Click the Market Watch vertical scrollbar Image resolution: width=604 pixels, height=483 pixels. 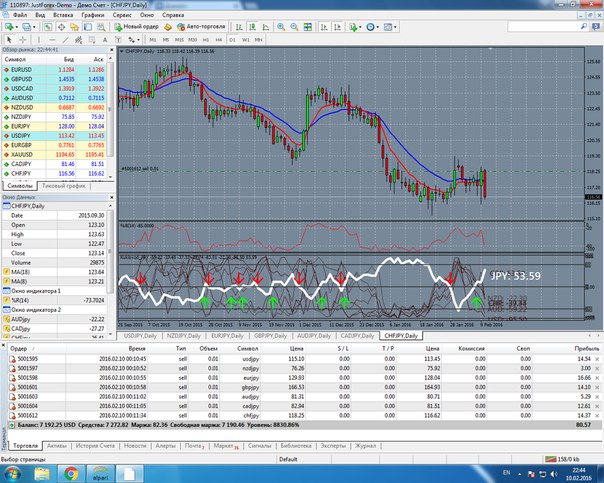pos(110,117)
